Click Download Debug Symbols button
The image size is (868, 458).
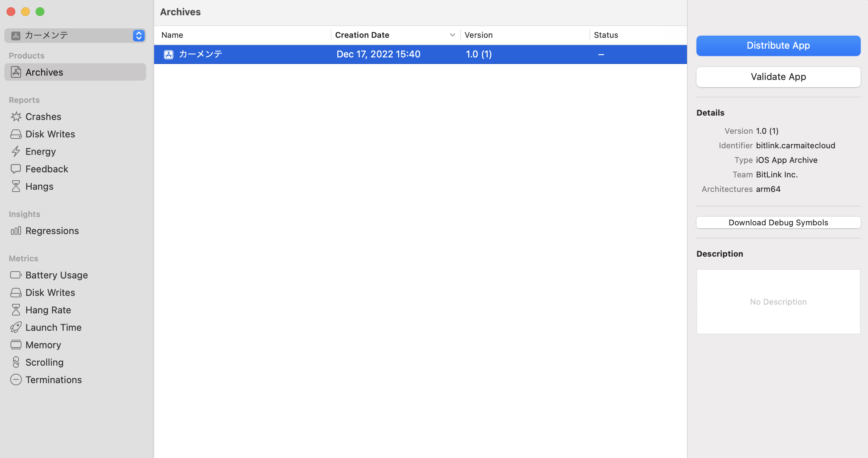778,222
